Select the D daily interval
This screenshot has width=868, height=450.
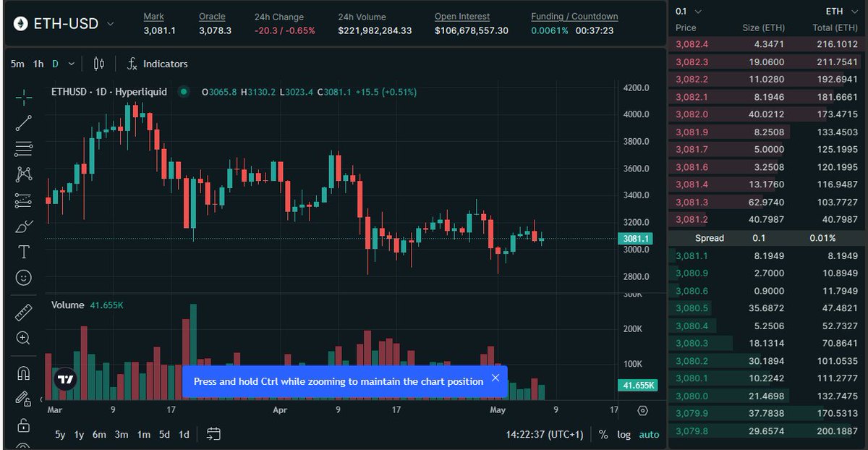click(55, 64)
